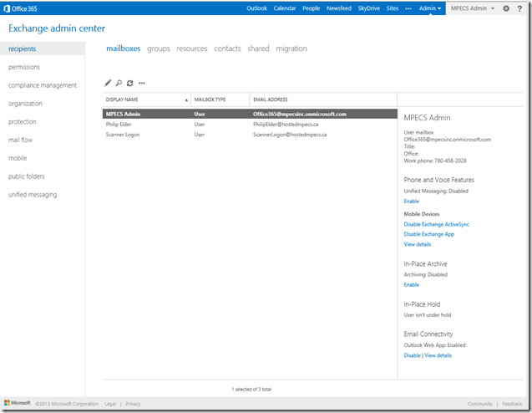Screen dimensions: 532x413
Task: Open Calendar from top navigation
Action: (285, 8)
